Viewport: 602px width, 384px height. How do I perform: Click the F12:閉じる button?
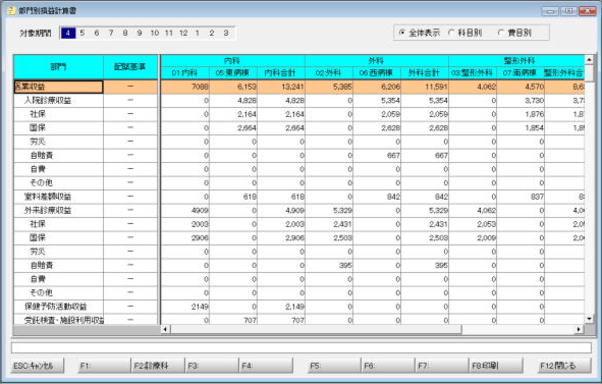click(564, 366)
